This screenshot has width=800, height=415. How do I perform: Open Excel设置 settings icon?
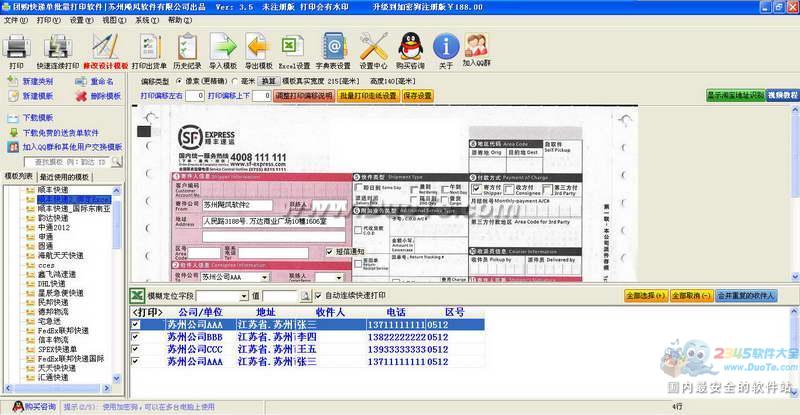click(293, 47)
